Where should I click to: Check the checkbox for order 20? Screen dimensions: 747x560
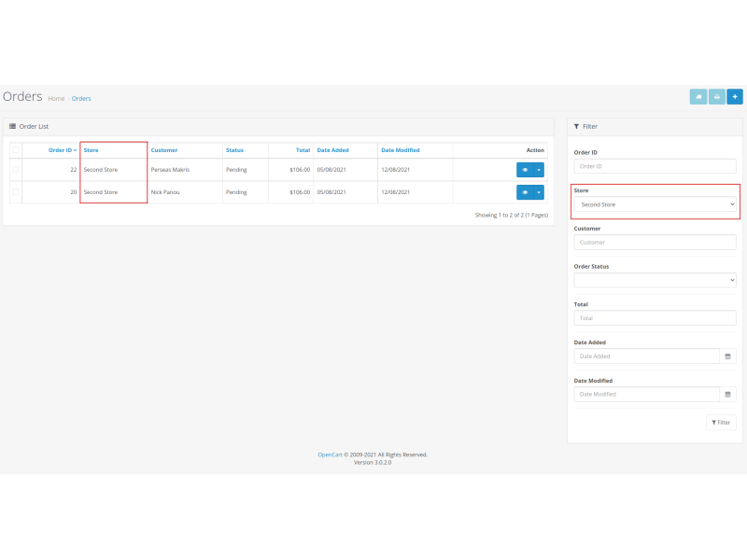click(x=15, y=191)
